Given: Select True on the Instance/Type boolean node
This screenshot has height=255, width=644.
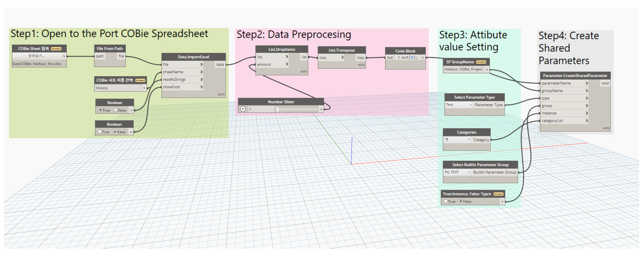Looking at the screenshot, I should [446, 201].
